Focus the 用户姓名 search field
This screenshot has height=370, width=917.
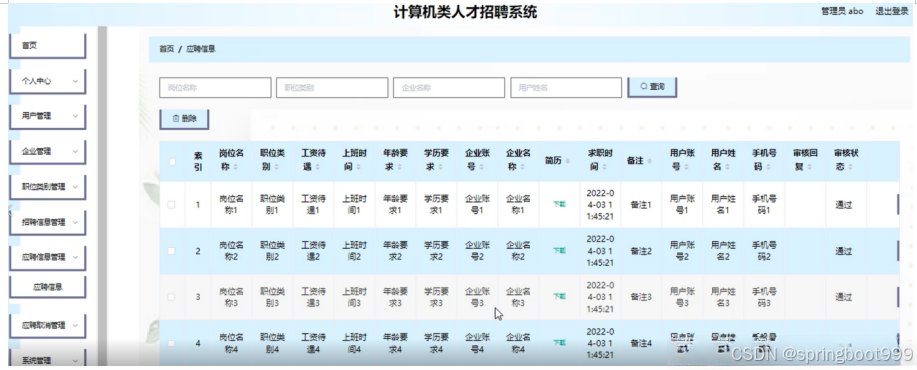[566, 88]
